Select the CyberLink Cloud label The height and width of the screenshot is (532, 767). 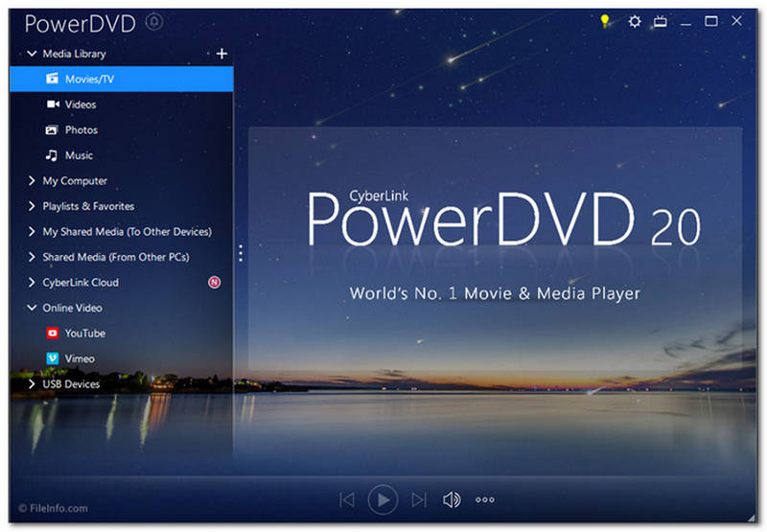pos(81,283)
